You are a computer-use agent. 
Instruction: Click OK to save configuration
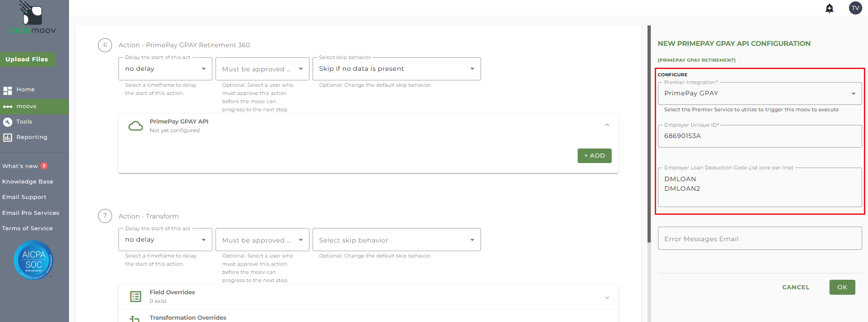click(842, 287)
